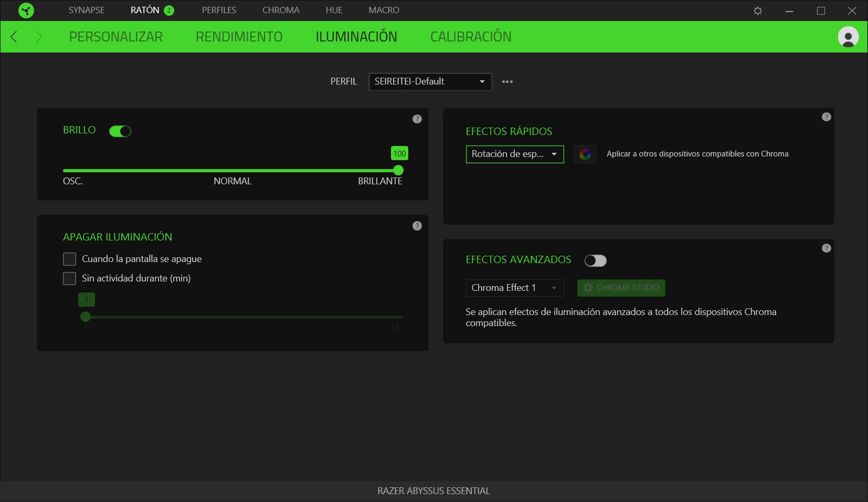Click the OSC. brightness label
This screenshot has width=868, height=502.
click(73, 181)
